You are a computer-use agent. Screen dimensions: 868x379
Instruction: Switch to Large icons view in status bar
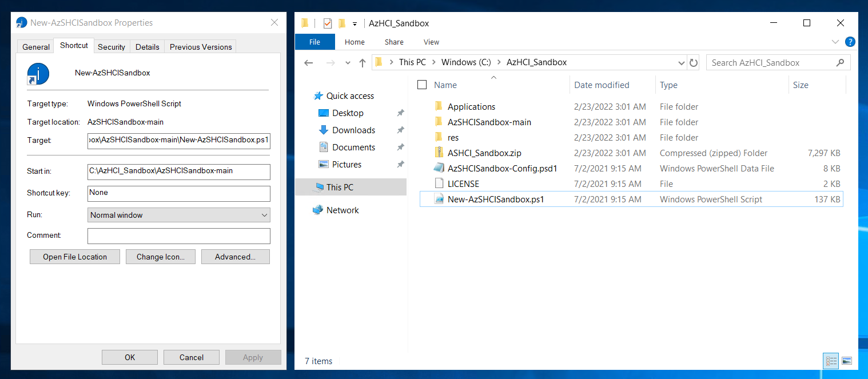[847, 361]
